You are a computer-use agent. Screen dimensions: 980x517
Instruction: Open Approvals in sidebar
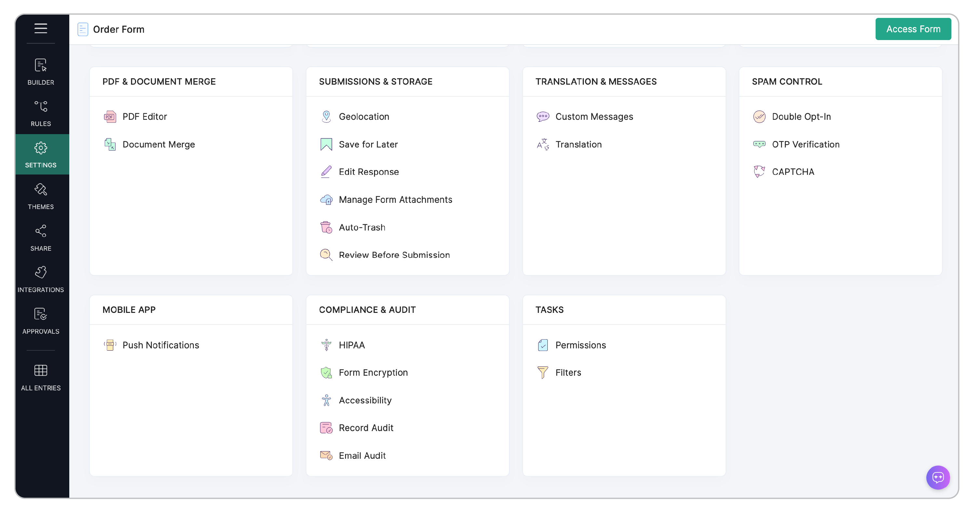tap(41, 321)
